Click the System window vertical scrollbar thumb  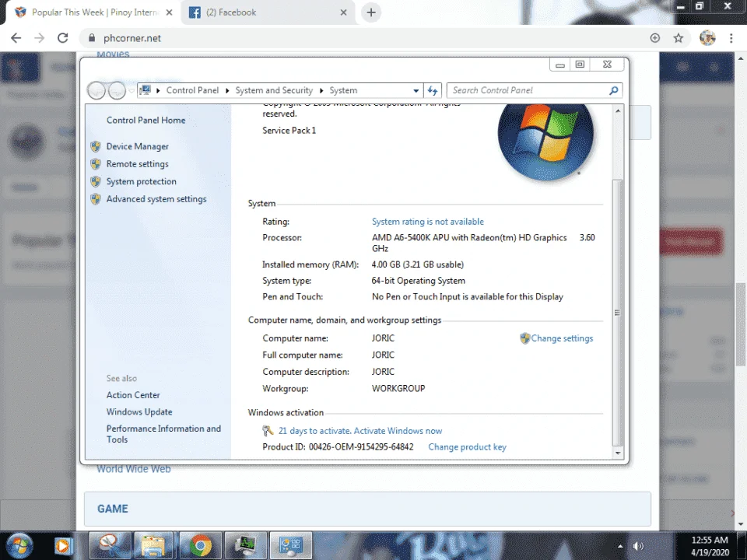coord(617,313)
